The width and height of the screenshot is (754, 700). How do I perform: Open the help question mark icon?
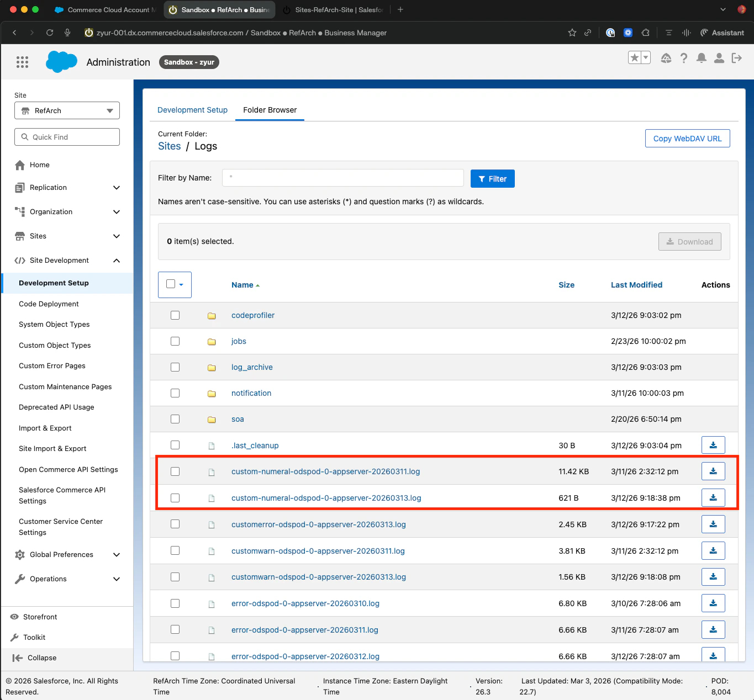(684, 58)
